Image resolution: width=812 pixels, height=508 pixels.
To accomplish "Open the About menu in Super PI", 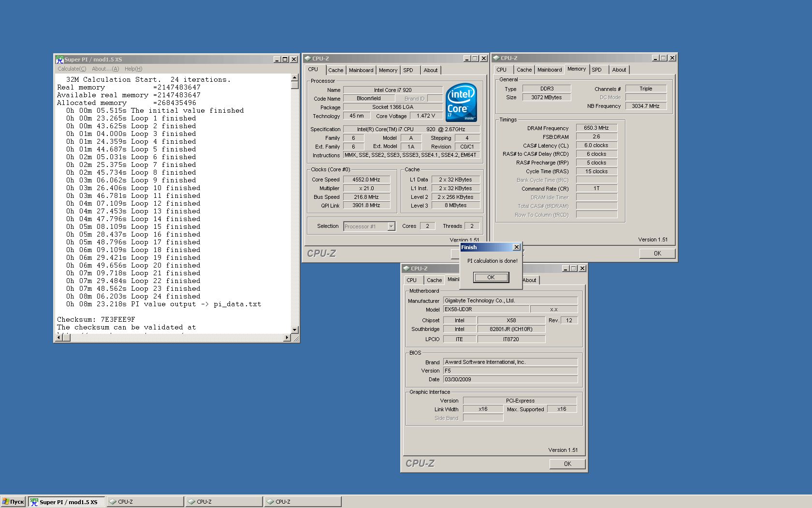I will click(x=105, y=69).
